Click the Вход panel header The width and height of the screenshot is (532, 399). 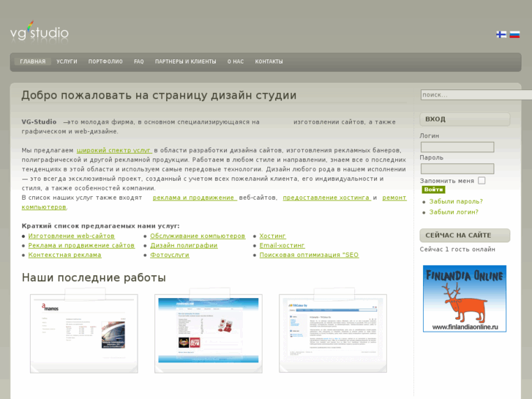tap(465, 119)
